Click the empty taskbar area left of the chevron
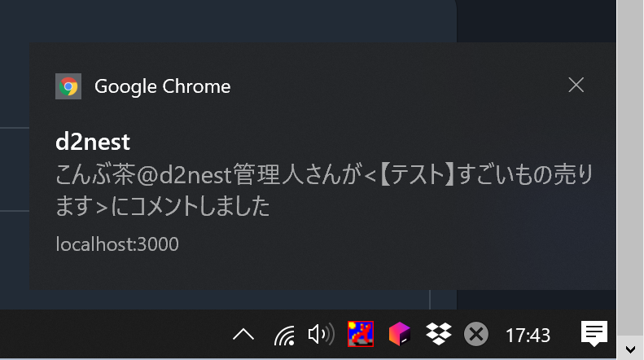Image resolution: width=644 pixels, height=360 pixels. coord(113,334)
